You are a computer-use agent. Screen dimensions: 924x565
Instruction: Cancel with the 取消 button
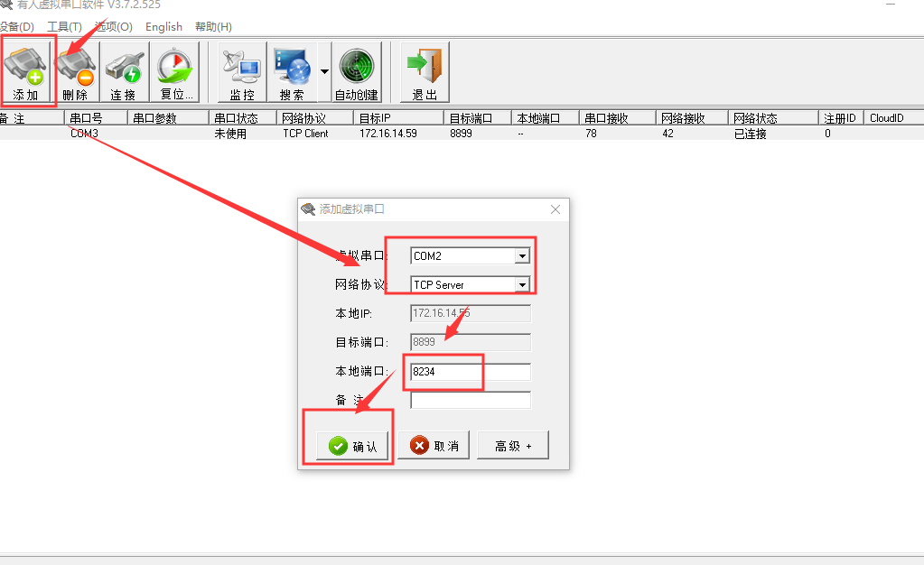tap(434, 445)
